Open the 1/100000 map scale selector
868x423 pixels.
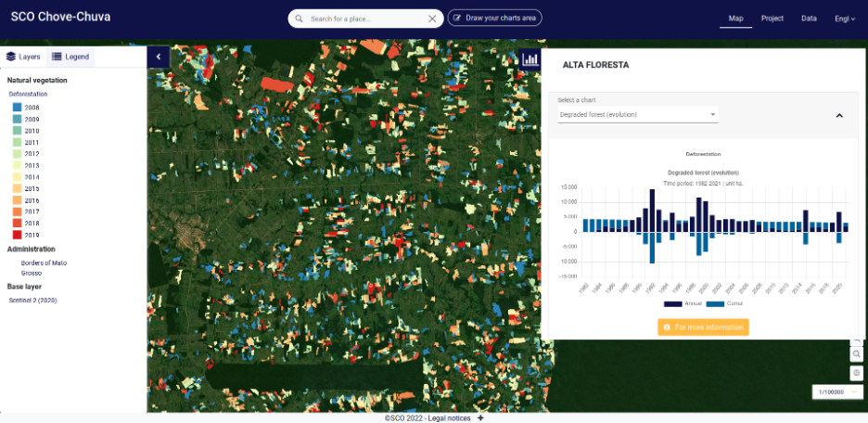(837, 392)
